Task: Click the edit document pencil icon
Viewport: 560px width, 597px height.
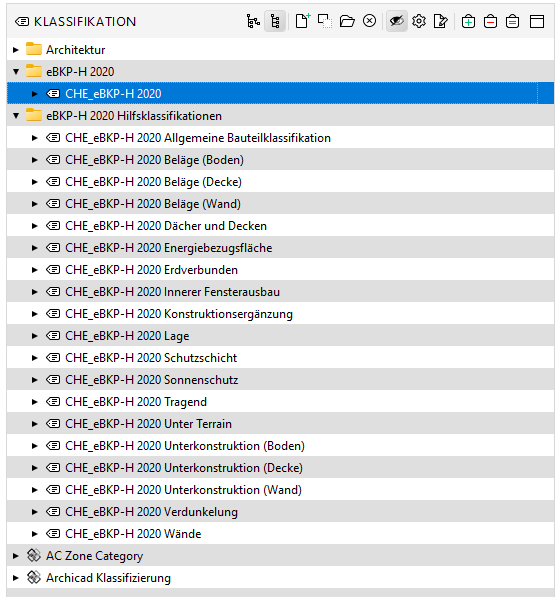Action: 440,21
